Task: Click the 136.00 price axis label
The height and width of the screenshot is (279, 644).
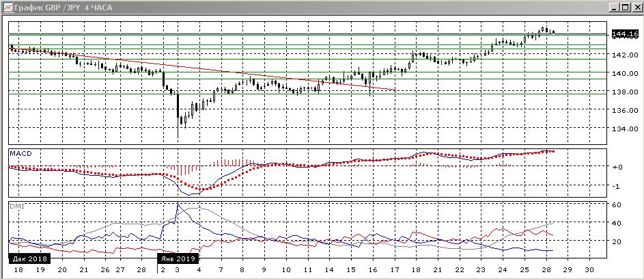Action: coord(625,110)
